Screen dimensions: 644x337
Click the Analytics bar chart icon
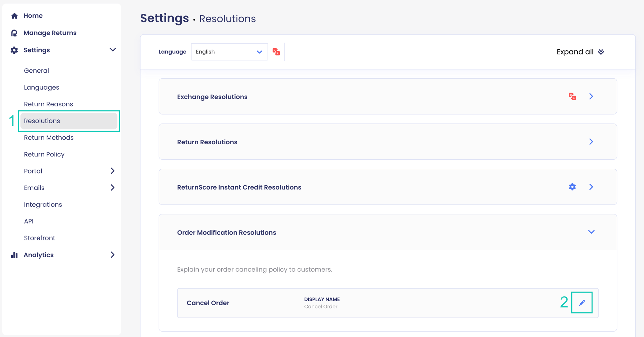click(x=14, y=255)
